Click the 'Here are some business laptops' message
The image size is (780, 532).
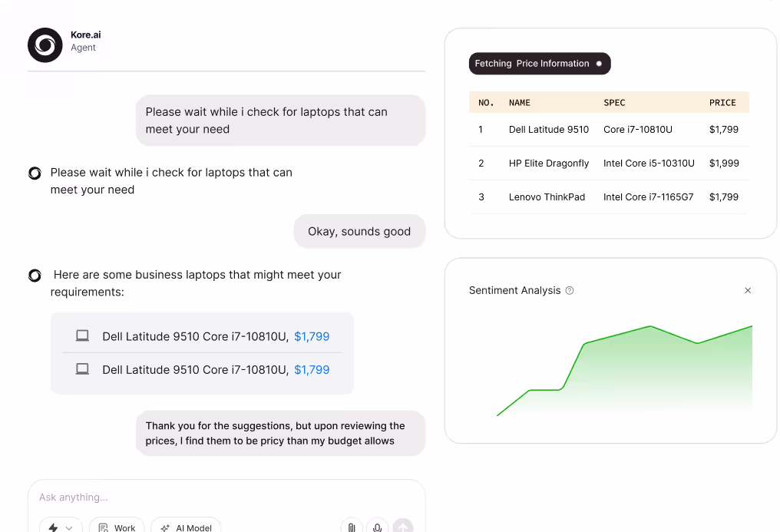coord(196,283)
